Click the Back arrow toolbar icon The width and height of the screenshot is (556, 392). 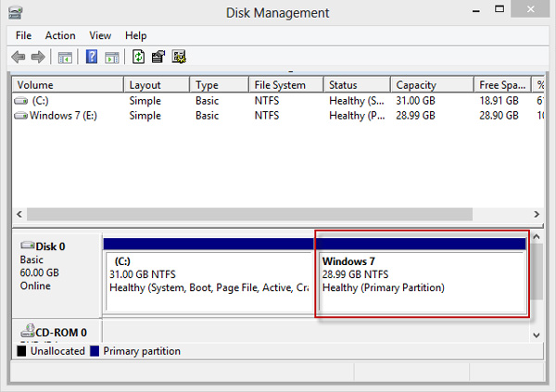point(19,57)
